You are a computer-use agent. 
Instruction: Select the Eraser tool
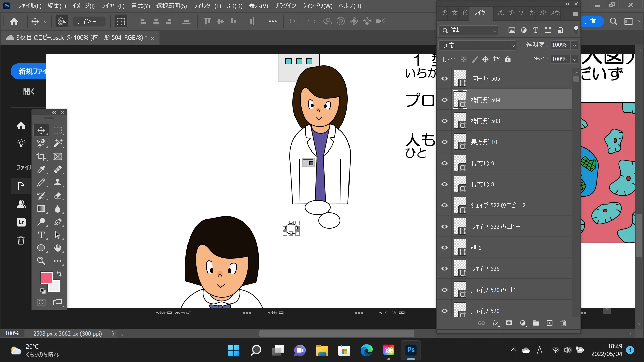click(x=58, y=196)
